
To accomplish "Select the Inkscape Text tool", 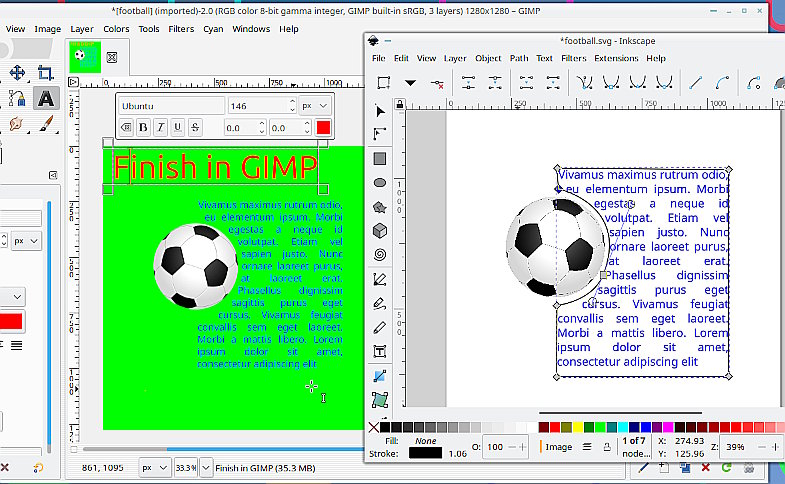I will pyautogui.click(x=380, y=351).
